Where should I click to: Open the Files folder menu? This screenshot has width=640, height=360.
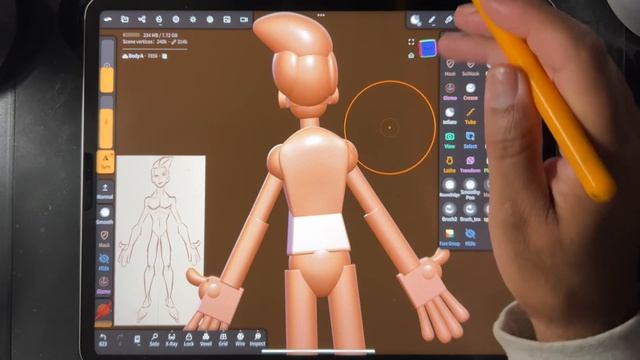(x=124, y=19)
